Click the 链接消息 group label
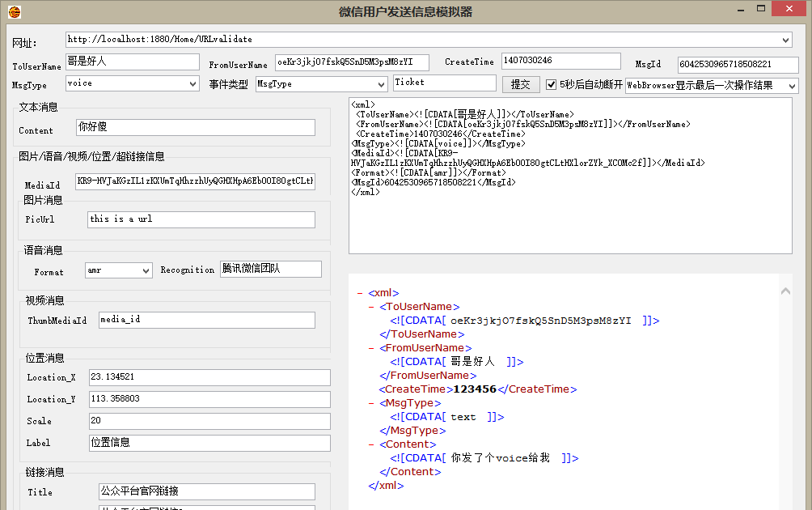The width and height of the screenshot is (812, 510). point(45,472)
